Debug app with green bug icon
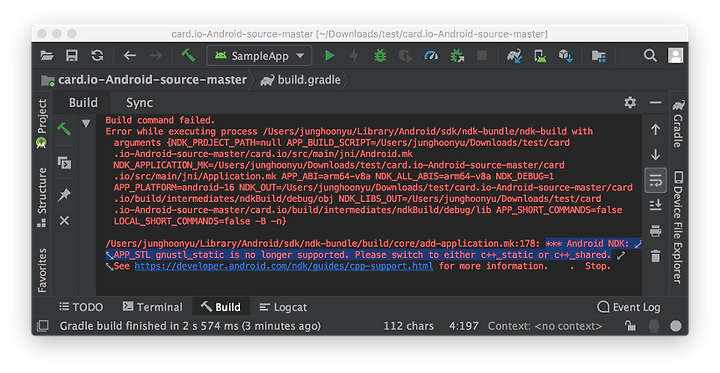This screenshot has width=720, height=373. (380, 56)
